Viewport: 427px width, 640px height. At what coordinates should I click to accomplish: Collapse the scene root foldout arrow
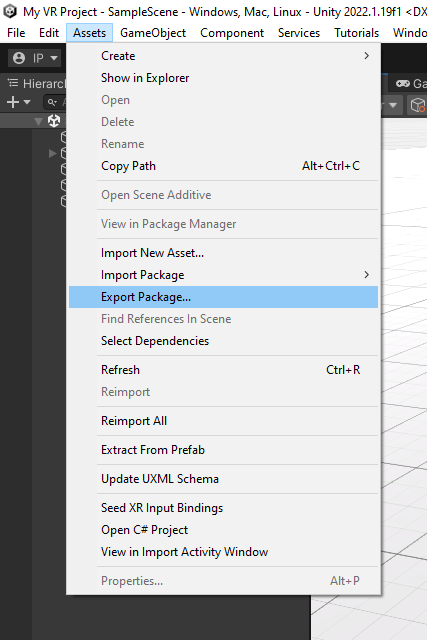pos(39,121)
